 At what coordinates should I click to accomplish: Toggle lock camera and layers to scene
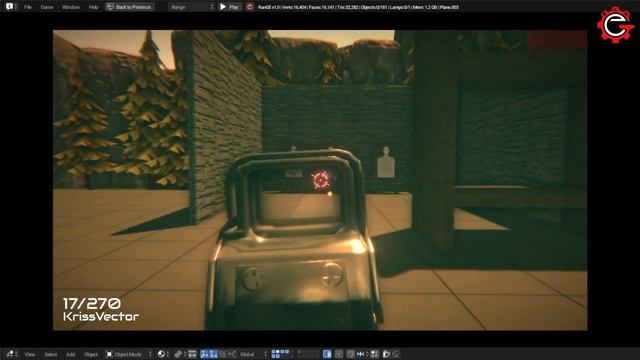(327, 354)
